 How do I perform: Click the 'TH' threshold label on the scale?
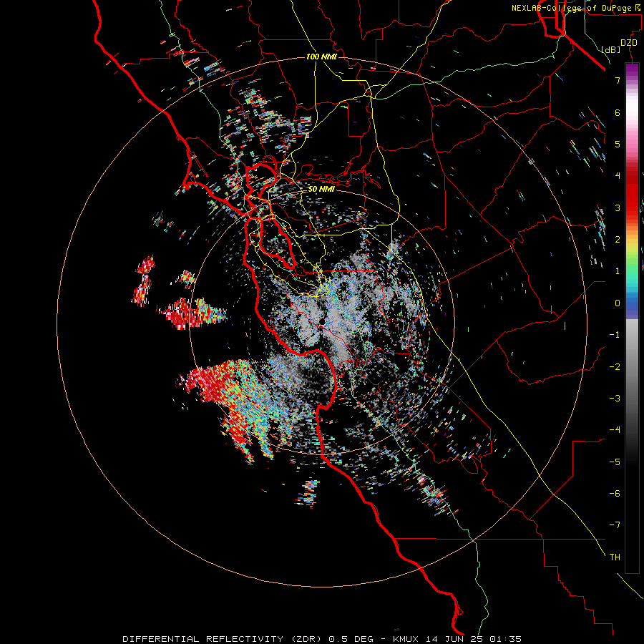point(615,557)
